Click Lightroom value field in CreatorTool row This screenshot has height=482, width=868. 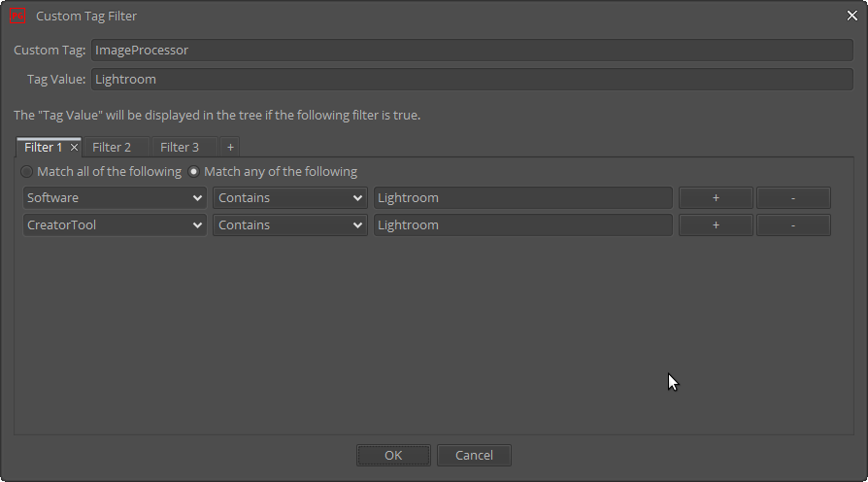pyautogui.click(x=523, y=224)
